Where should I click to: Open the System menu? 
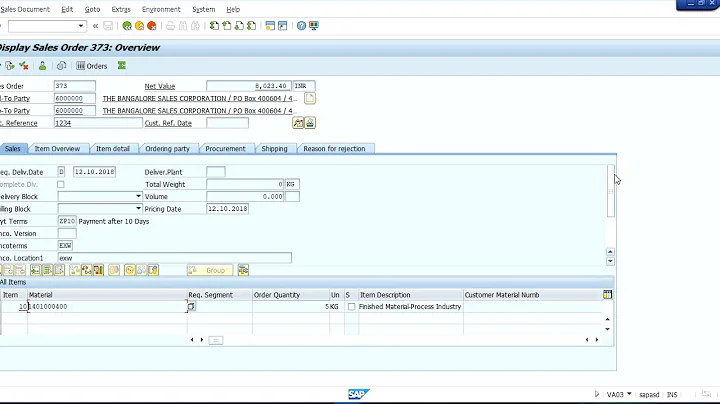(203, 9)
